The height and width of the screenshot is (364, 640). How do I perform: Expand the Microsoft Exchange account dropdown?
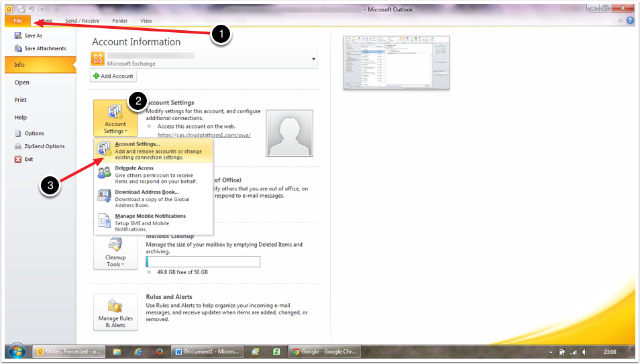pyautogui.click(x=313, y=59)
